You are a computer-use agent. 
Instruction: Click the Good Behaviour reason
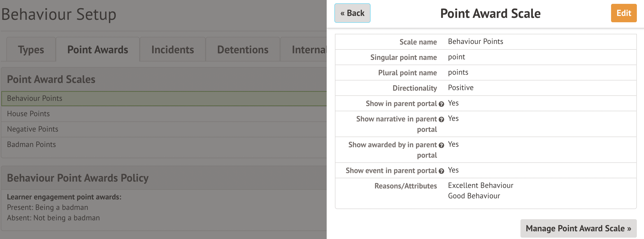pos(474,196)
